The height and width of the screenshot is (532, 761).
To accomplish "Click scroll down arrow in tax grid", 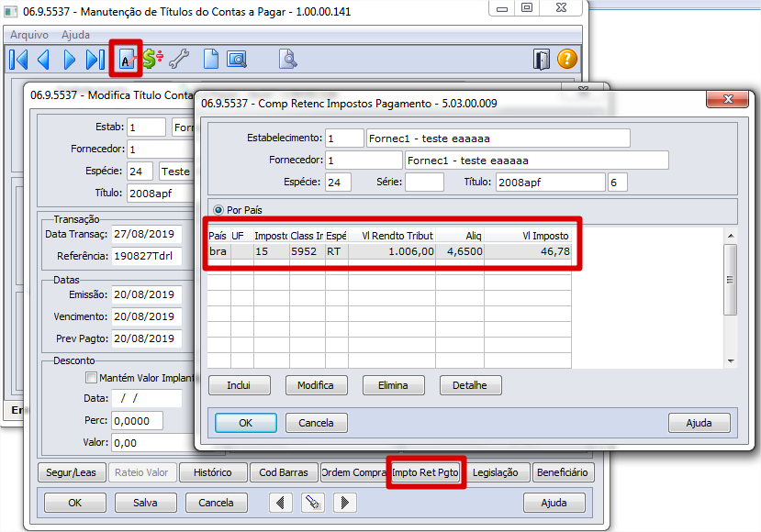I will (731, 360).
